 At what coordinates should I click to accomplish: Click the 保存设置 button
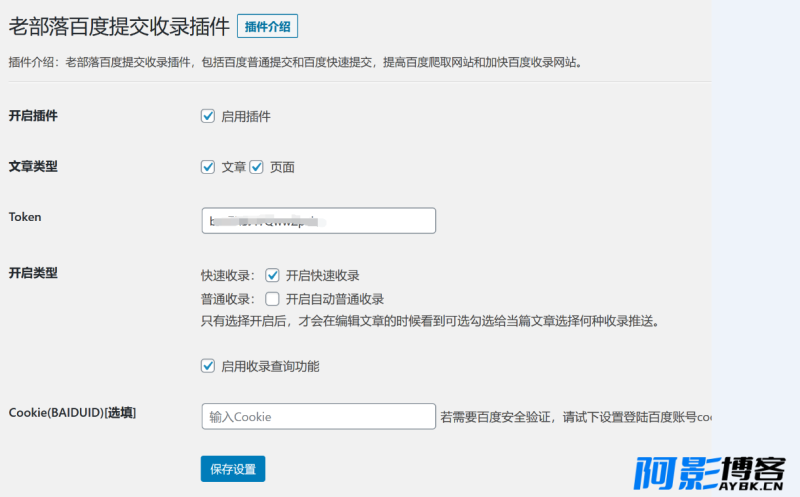click(x=233, y=468)
